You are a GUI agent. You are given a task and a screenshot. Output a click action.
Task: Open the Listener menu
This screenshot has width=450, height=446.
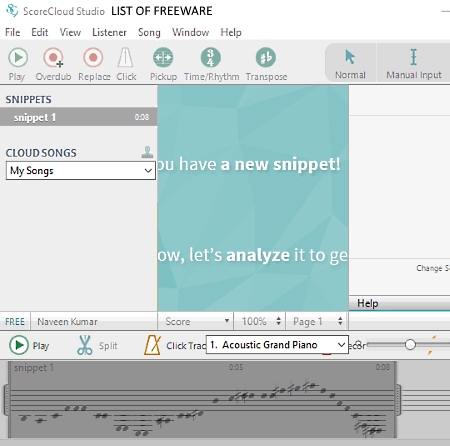coord(109,32)
